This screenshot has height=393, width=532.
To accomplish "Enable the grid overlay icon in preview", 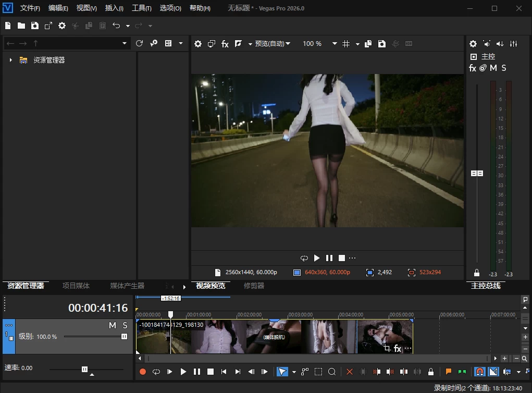I will 346,44.
